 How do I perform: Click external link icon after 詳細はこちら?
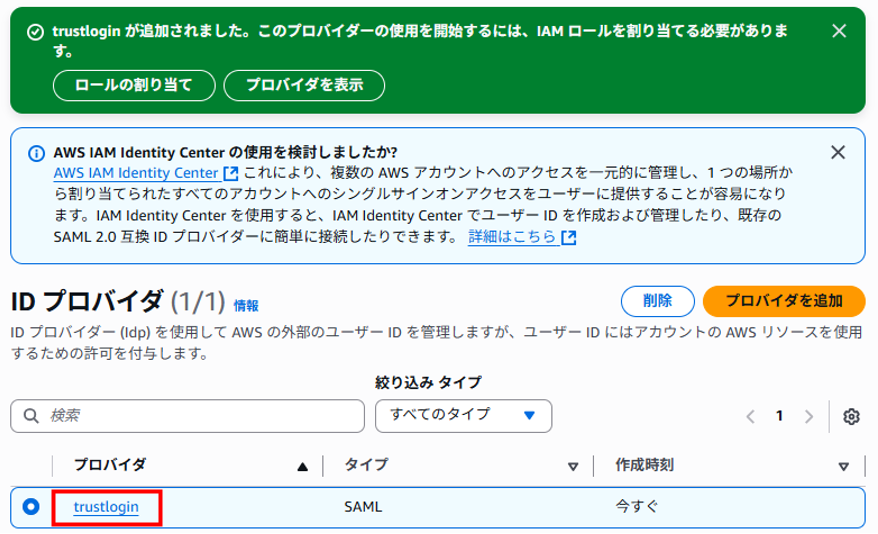pos(569,238)
